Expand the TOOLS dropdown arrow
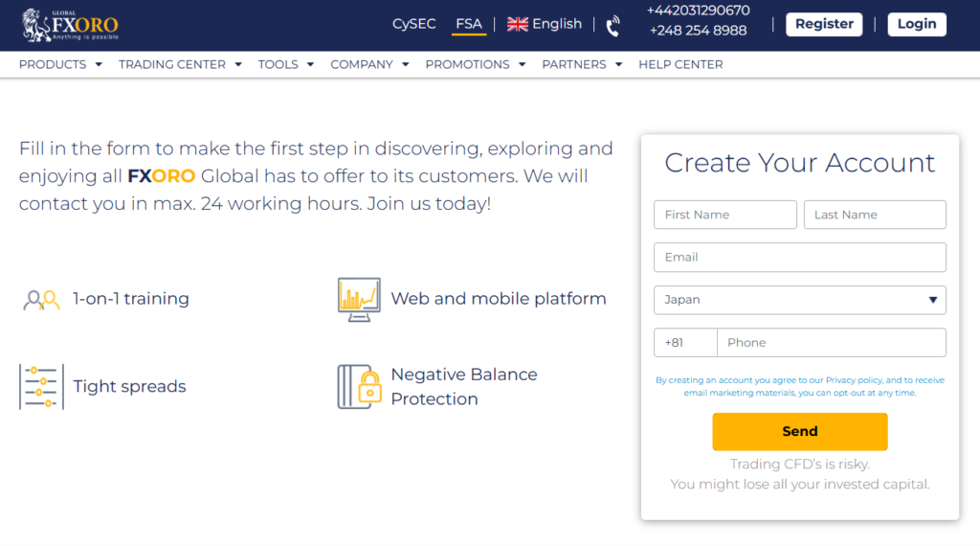 (x=311, y=64)
